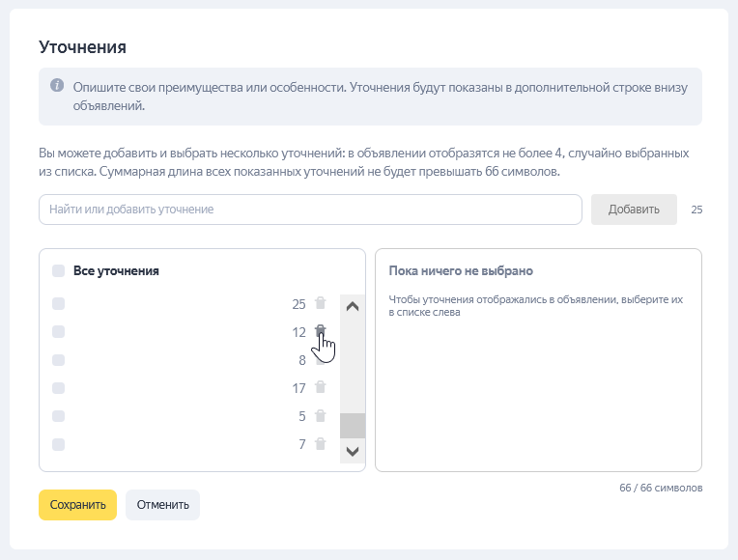Toggle the 'Все уточнения' select-all checkbox
Screen dimensions: 738x560
[x=59, y=270]
